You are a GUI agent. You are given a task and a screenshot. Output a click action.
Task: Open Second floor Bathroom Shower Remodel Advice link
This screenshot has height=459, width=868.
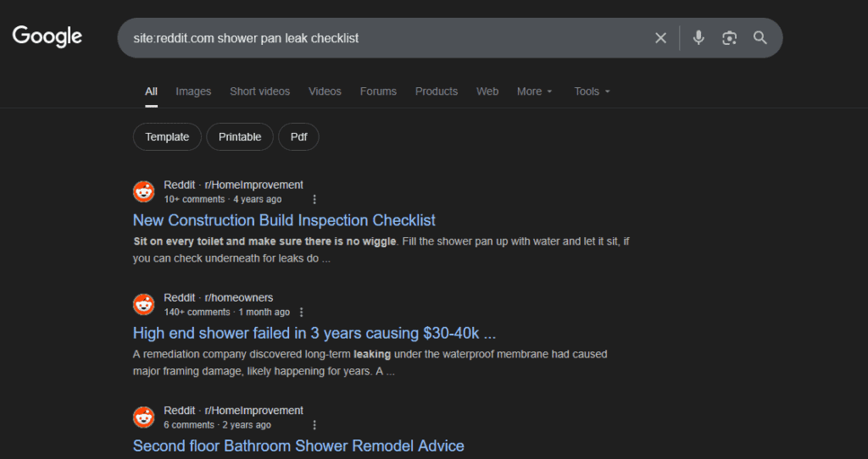[x=298, y=445]
